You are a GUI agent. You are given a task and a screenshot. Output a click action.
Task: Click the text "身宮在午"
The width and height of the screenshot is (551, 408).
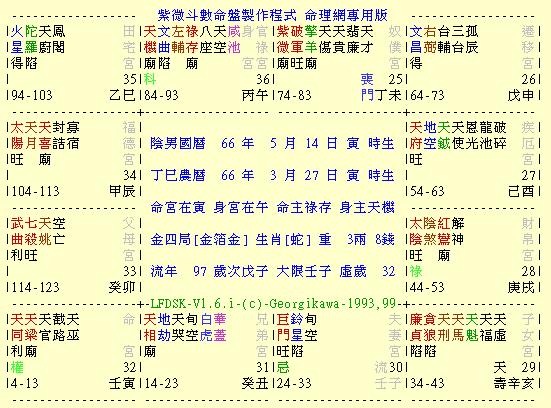(241, 207)
